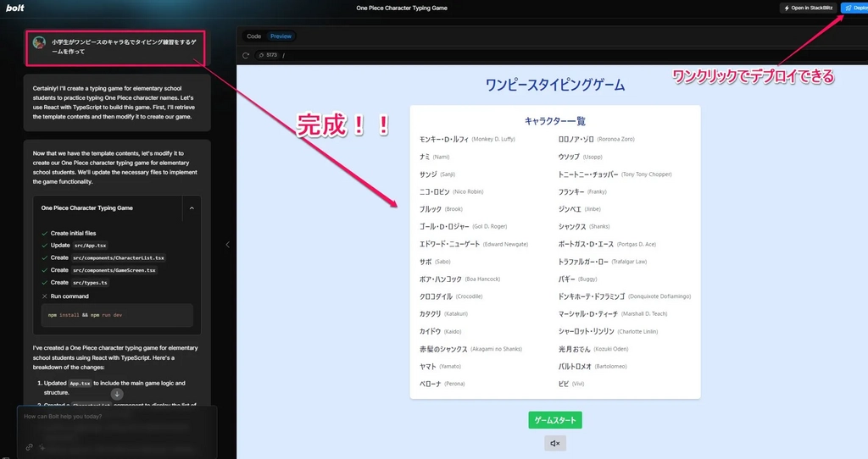Click 光月おでん (Kozuki Oden) entry

(593, 349)
